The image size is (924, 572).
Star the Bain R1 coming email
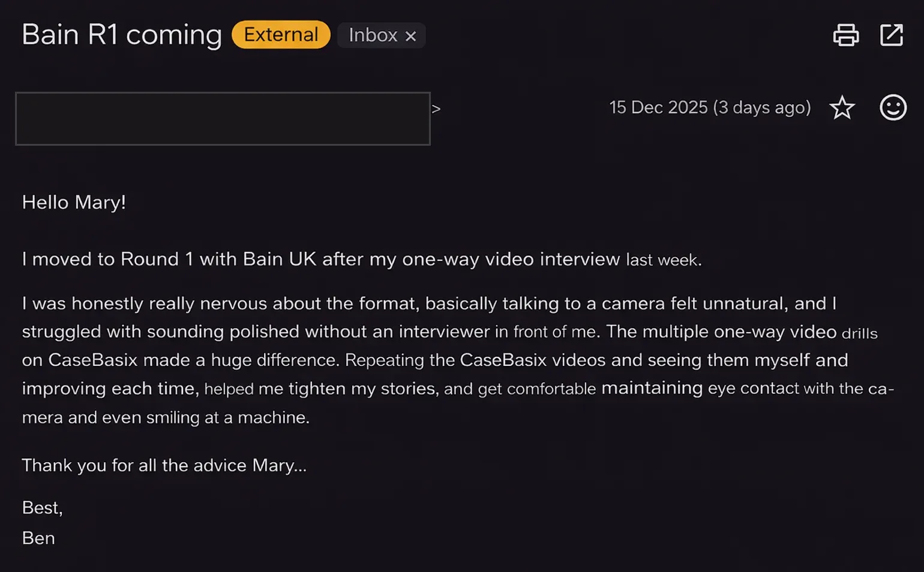[x=842, y=108]
